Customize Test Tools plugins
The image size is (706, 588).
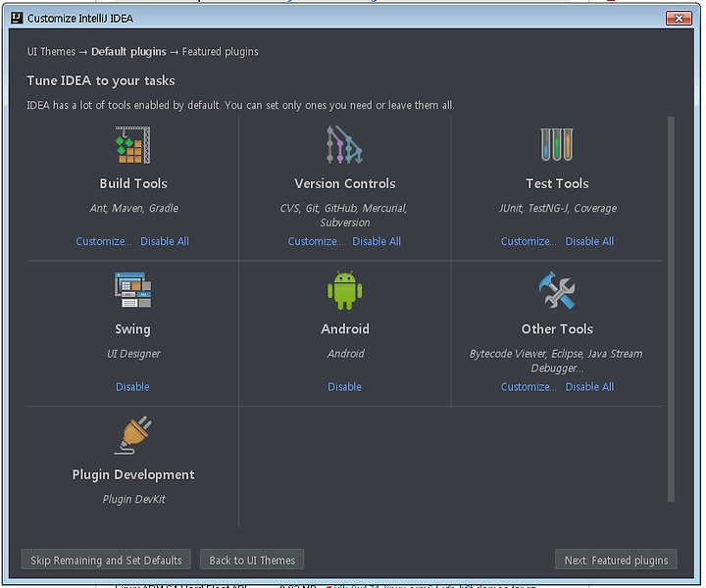(x=529, y=242)
